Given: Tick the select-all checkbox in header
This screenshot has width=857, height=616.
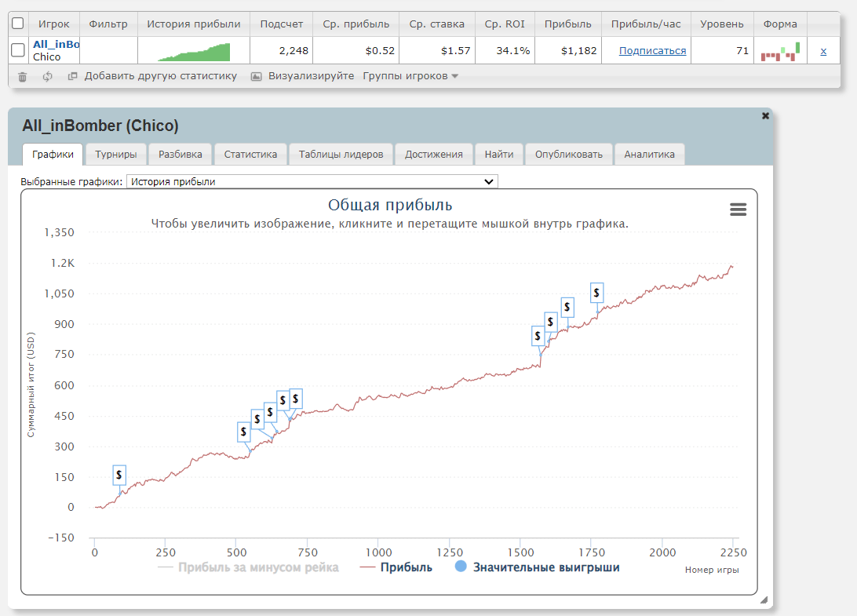Looking at the screenshot, I should click(x=18, y=24).
